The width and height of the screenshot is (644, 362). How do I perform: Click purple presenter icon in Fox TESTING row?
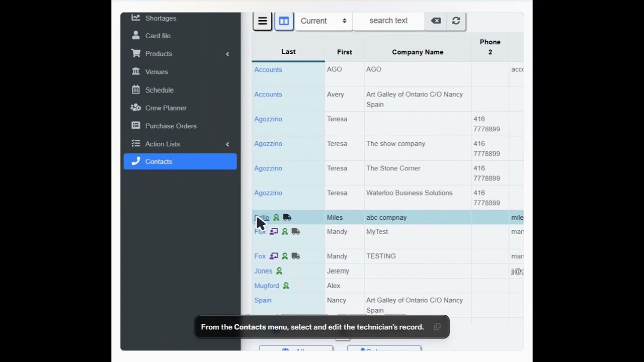pyautogui.click(x=274, y=256)
